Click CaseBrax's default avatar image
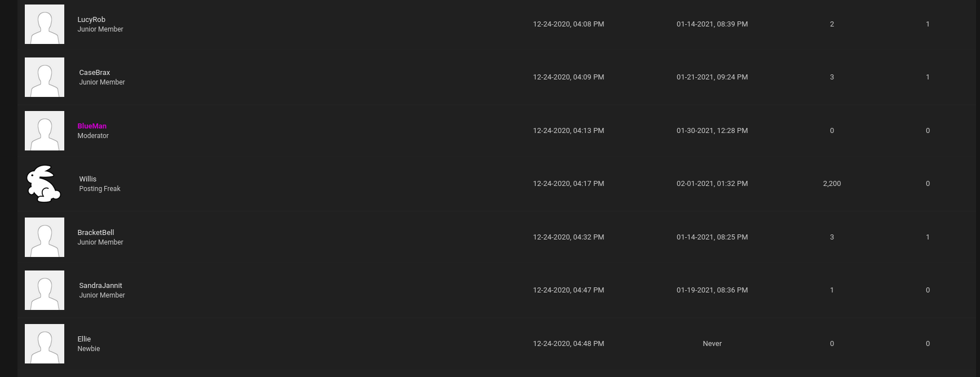The image size is (980, 377). pyautogui.click(x=45, y=77)
